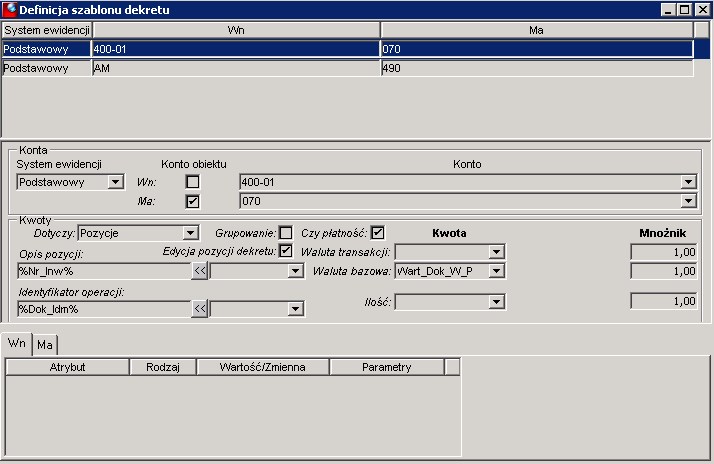Enable the Grupowanie checkbox
Image resolution: width=714 pixels, height=464 pixels.
point(286,233)
